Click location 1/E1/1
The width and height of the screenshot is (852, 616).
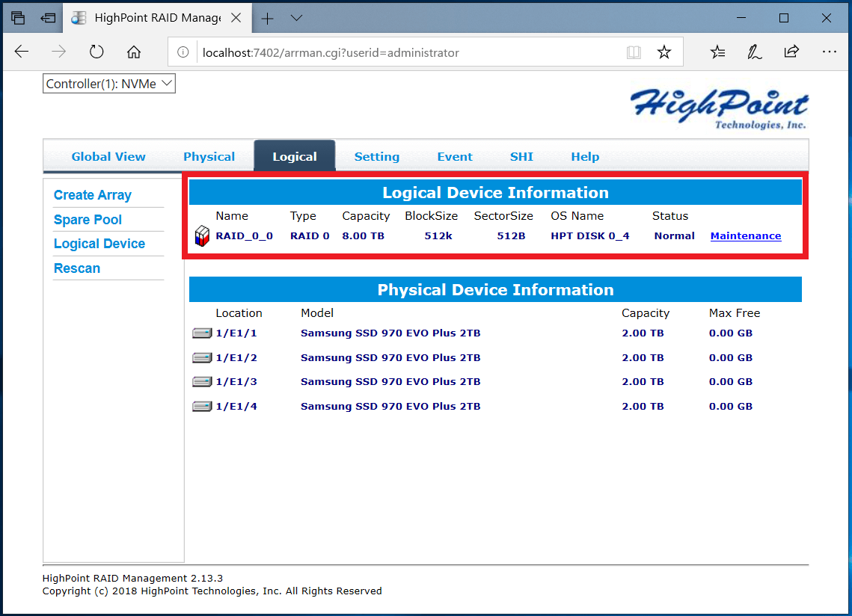(236, 333)
